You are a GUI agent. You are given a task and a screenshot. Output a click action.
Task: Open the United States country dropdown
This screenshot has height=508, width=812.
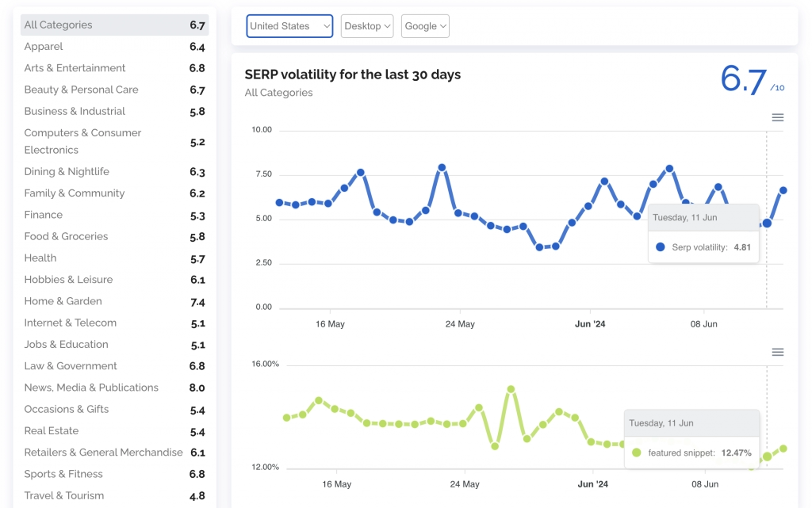click(289, 25)
